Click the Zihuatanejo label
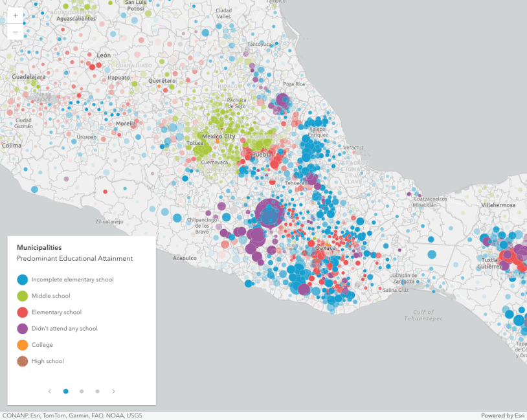The image size is (527, 420). [109, 222]
